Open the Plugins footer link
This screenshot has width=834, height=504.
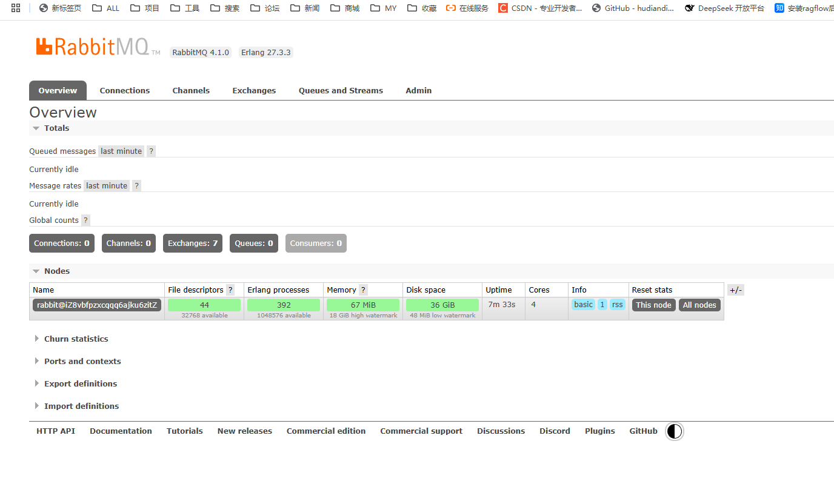pyautogui.click(x=600, y=431)
